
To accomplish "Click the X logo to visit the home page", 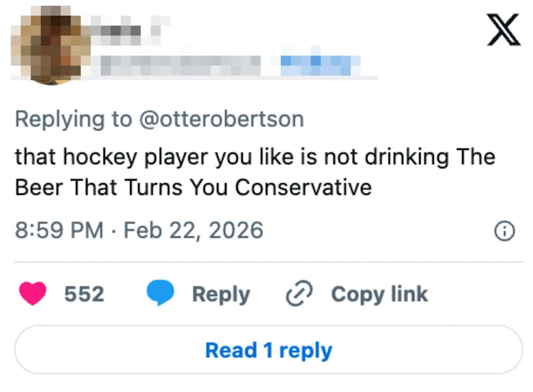I will coord(503,29).
